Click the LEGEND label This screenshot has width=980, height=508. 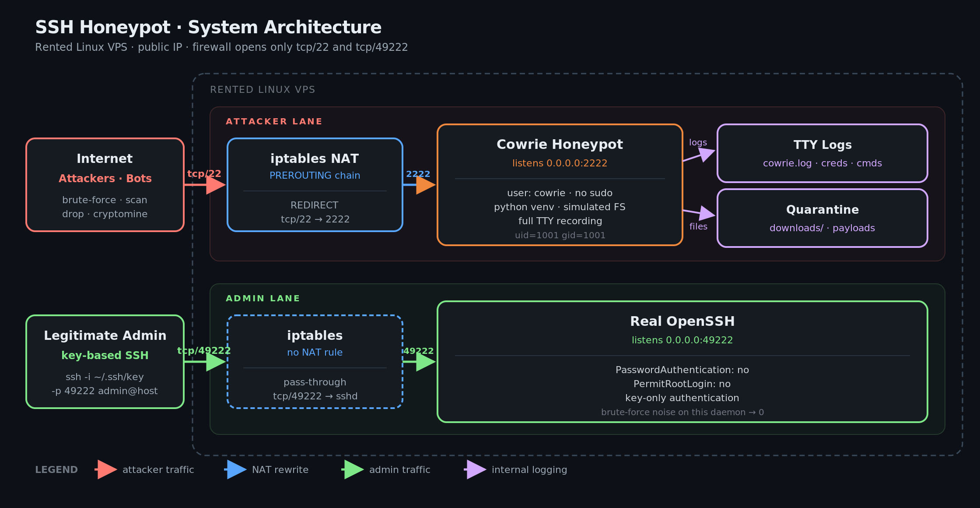[56, 470]
